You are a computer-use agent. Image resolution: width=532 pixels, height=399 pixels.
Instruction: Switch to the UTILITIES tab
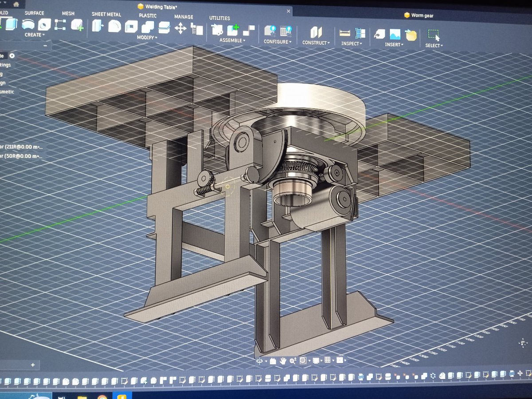(x=219, y=18)
